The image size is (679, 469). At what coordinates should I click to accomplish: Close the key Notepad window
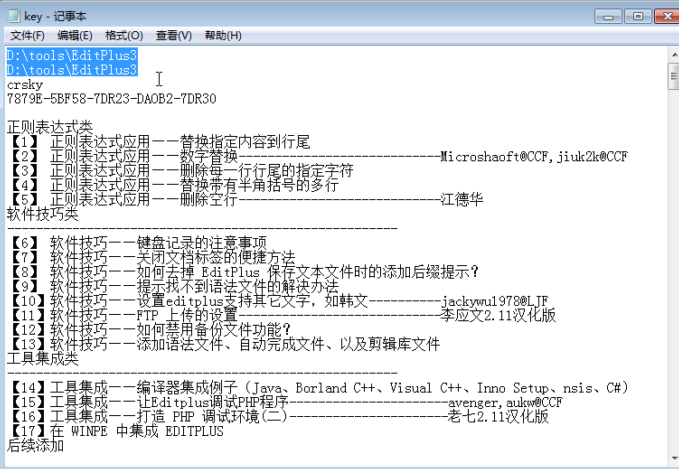[x=666, y=16]
